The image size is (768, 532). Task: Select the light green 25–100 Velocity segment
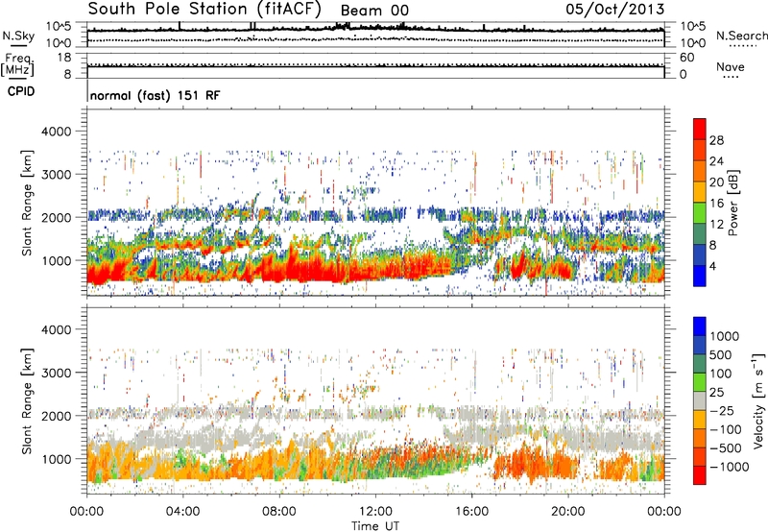pos(700,382)
